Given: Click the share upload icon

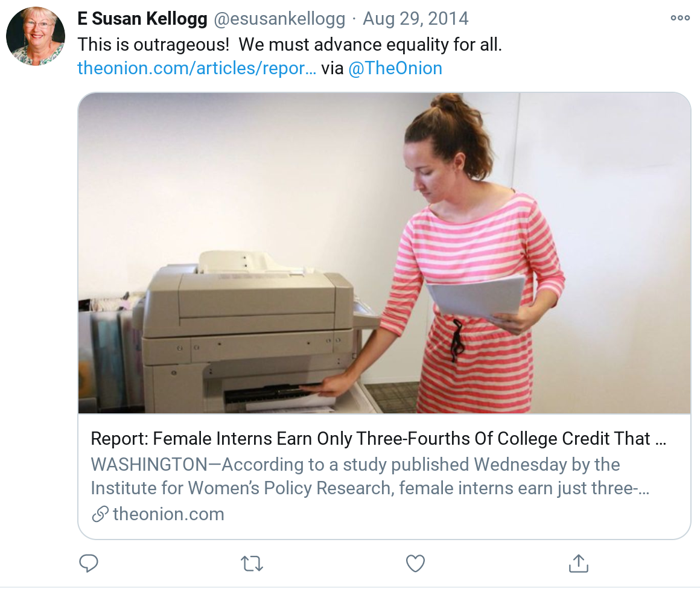Looking at the screenshot, I should (578, 564).
